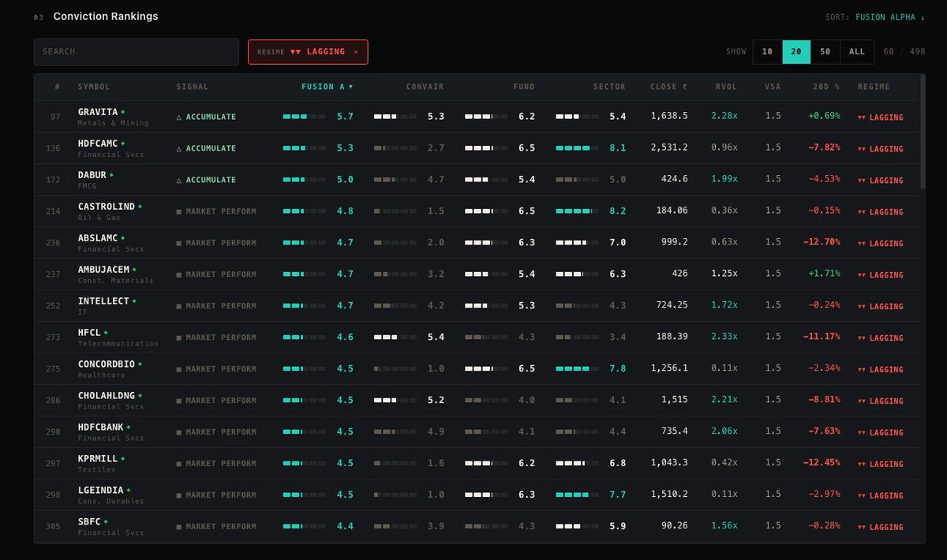Click the green marker beside INTELLECT

tap(134, 301)
